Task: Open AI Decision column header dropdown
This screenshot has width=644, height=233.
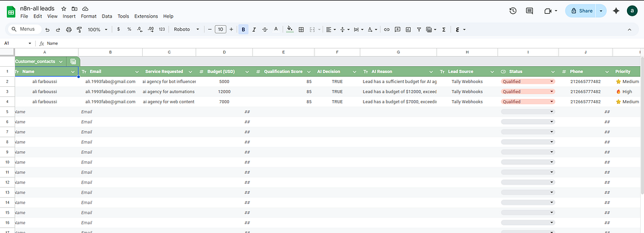Action: click(x=355, y=72)
